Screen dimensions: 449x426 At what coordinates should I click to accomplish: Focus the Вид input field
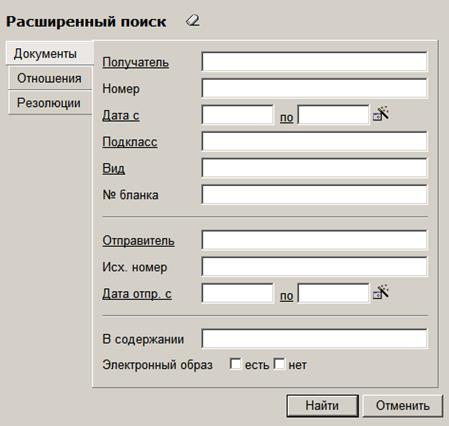click(x=314, y=168)
